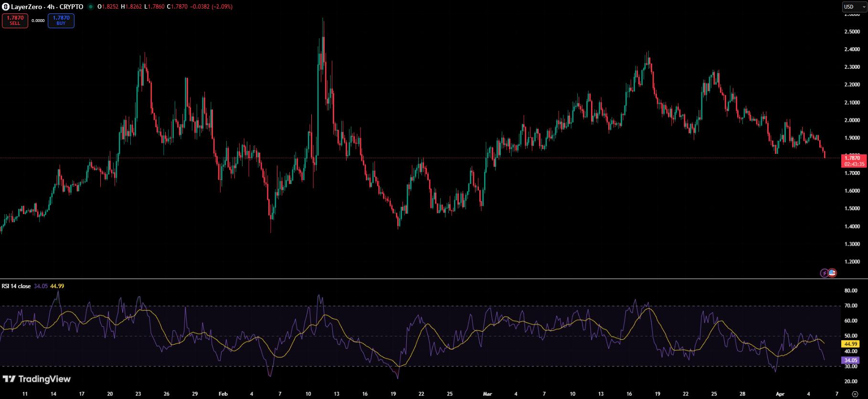
Task: Open chart settings via hexagon gear icon
Action: [855, 394]
